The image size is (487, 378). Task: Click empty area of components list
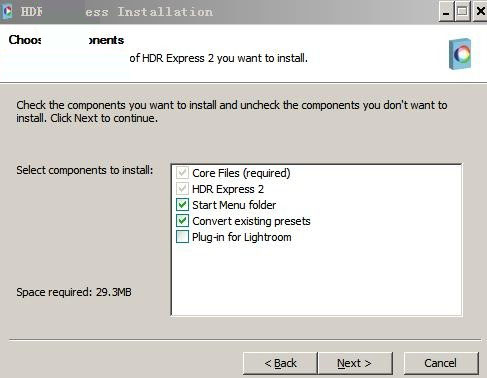pos(316,280)
